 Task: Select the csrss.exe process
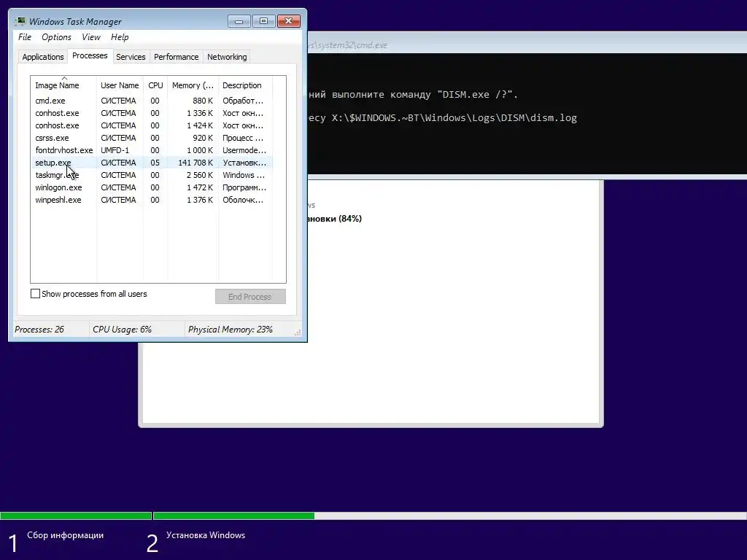pyautogui.click(x=152, y=138)
